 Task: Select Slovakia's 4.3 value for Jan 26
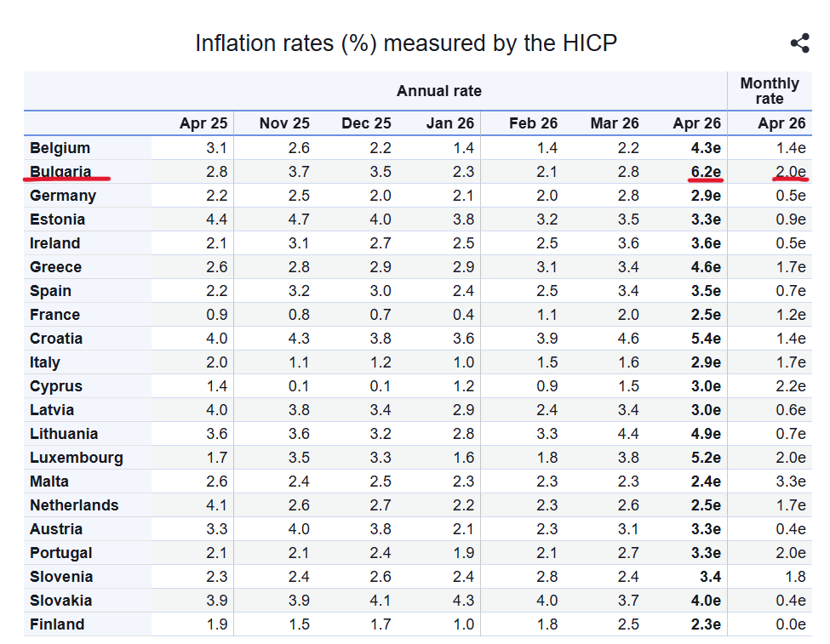(462, 601)
